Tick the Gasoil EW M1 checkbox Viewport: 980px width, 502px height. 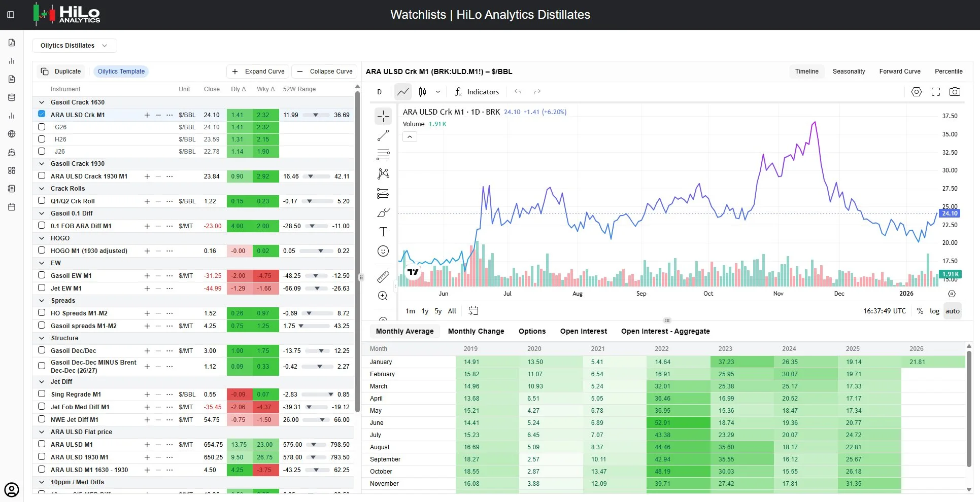tap(42, 275)
